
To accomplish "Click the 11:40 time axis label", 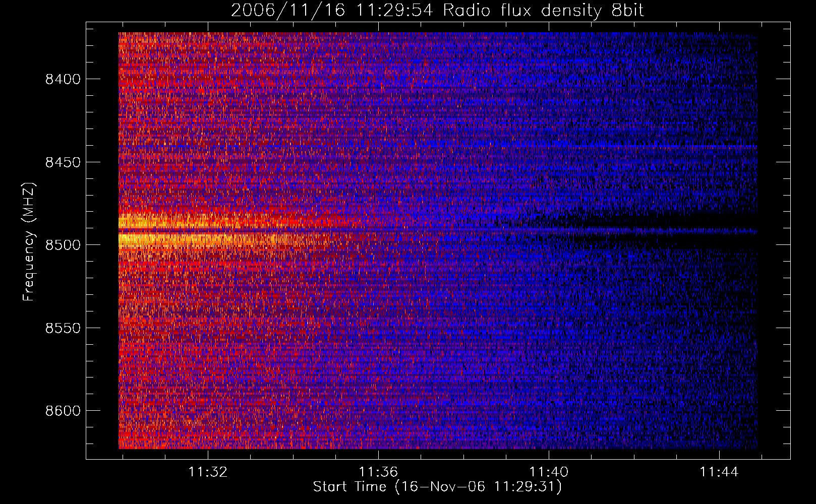I will [x=549, y=472].
